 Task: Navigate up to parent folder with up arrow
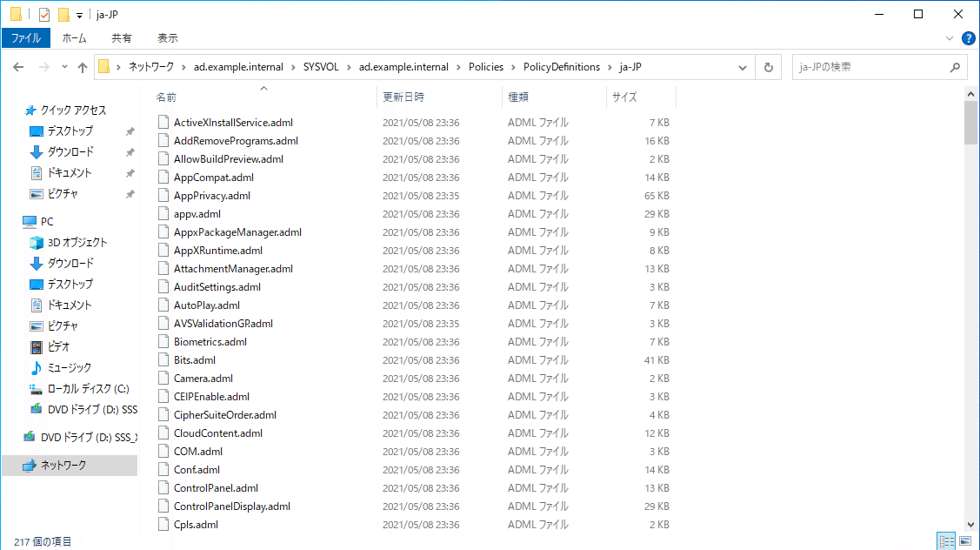(x=83, y=66)
